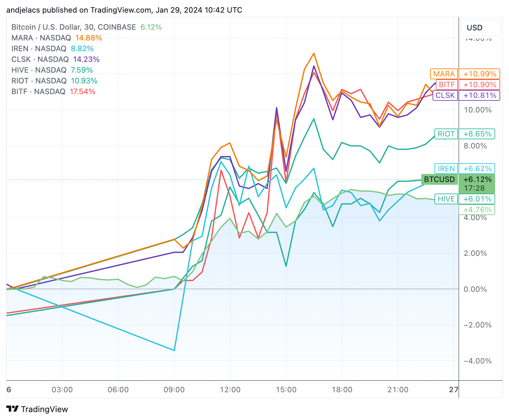Click the BTCUSD price scale label
This screenshot has height=420, width=509.
[440, 179]
